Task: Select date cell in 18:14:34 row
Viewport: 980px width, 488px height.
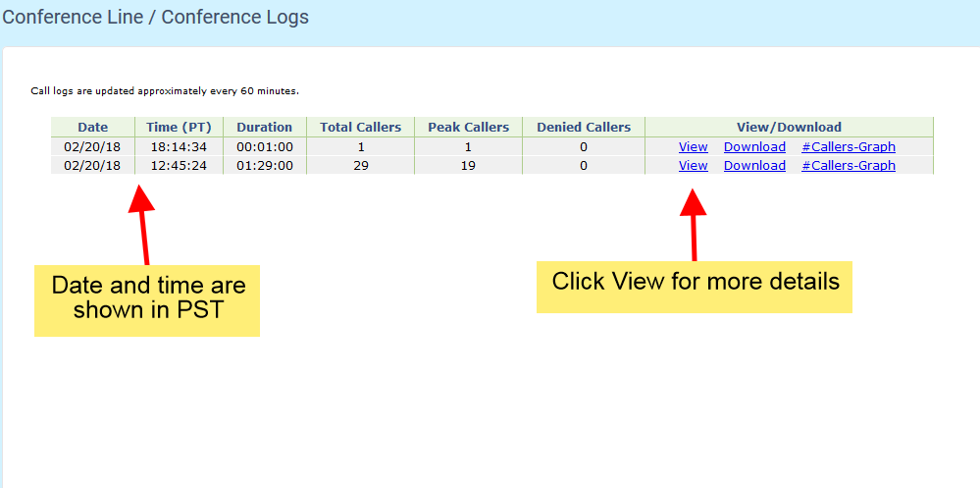Action: pyautogui.click(x=92, y=147)
